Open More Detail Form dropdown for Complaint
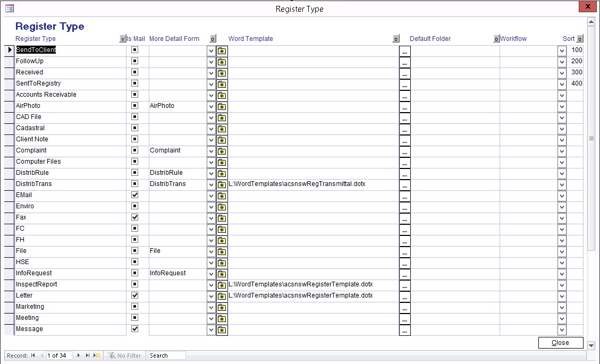600x364 pixels. point(211,151)
